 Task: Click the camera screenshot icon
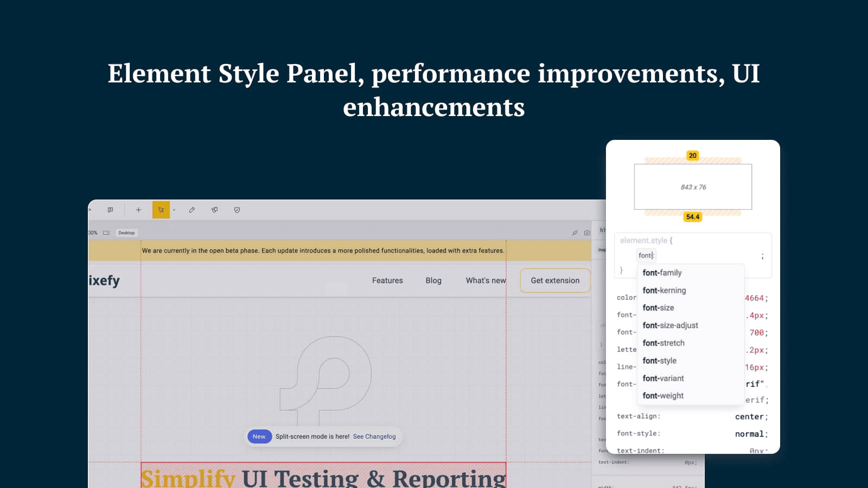pyautogui.click(x=587, y=233)
